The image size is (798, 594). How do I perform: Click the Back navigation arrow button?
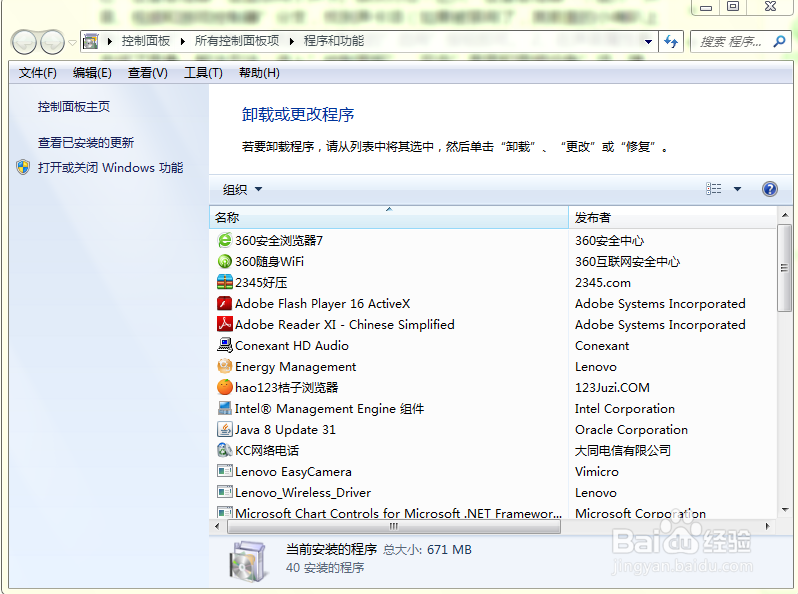[x=23, y=42]
